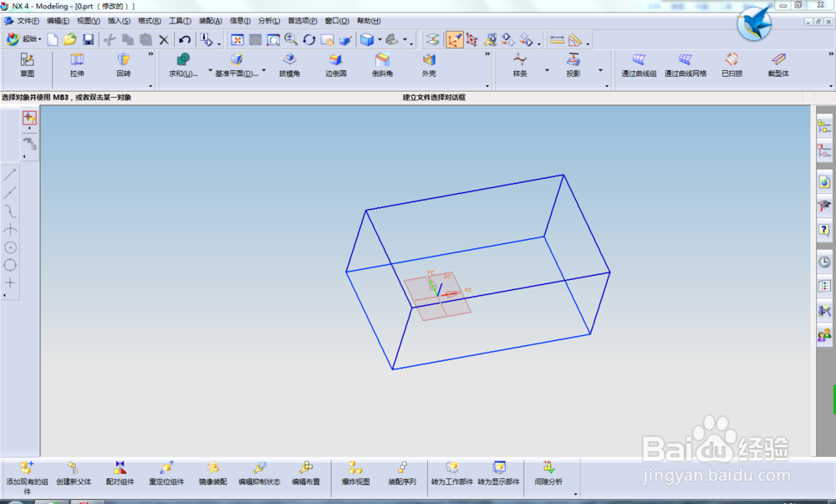Expand surface toolbar overflow chevron after 截型体
Image resolution: width=836 pixels, height=504 pixels.
(831, 53)
